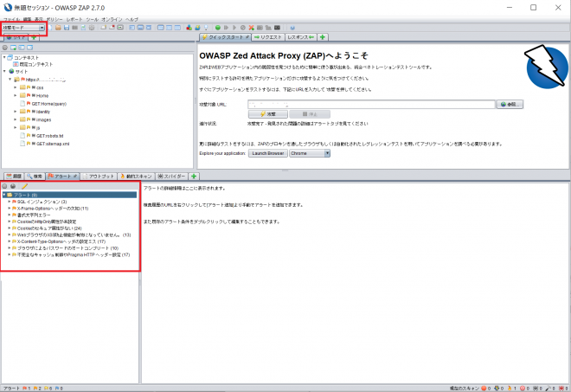Click the target icon in Sites tree toolbar
Screen dimensions: 571x392
click(x=5, y=48)
